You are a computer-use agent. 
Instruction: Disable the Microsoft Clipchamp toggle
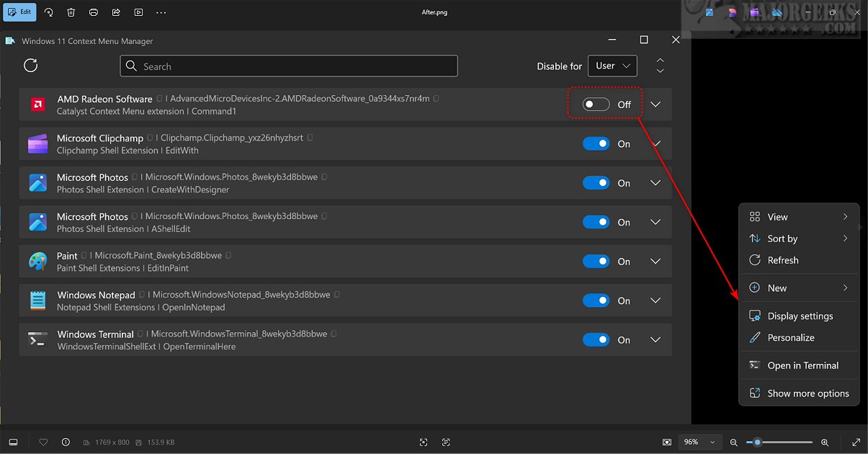[x=596, y=144]
